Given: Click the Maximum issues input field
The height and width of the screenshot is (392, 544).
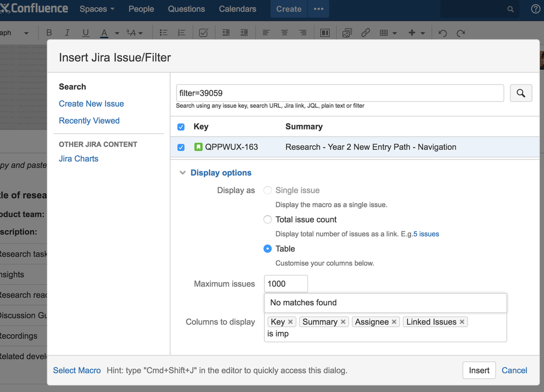Looking at the screenshot, I should [x=286, y=284].
